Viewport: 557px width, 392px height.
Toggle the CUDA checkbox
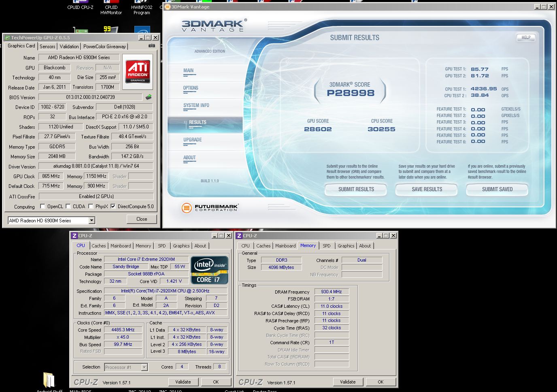pos(68,207)
